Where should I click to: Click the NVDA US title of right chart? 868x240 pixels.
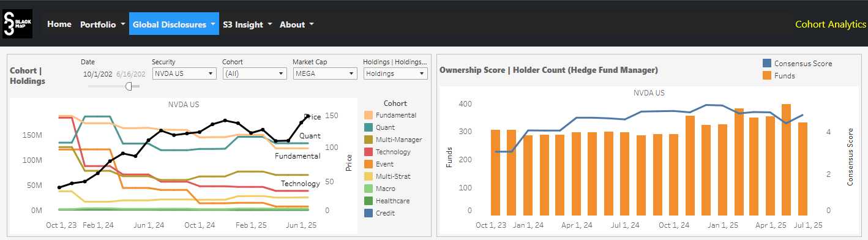pos(649,93)
